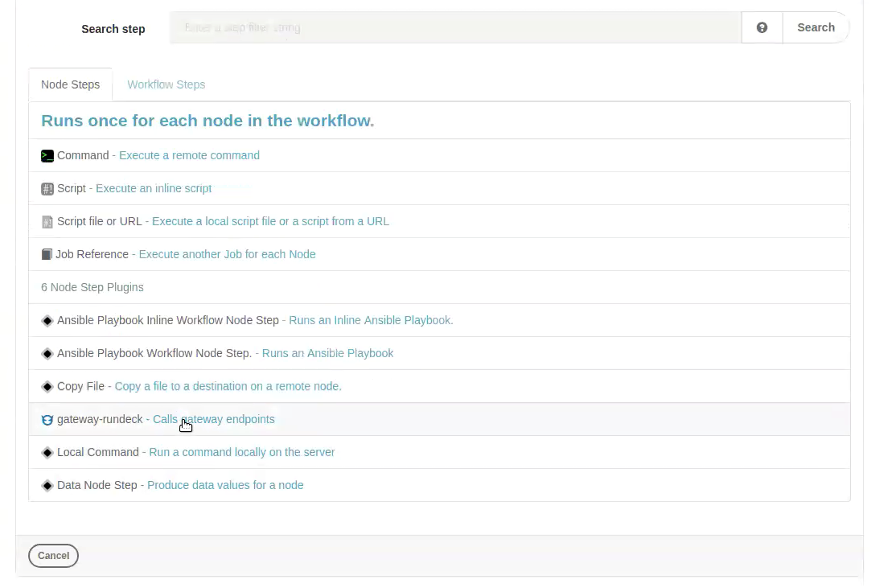871x588 pixels.
Task: Pick 'Copy a file to a destination on a remote node.'
Action: [228, 386]
